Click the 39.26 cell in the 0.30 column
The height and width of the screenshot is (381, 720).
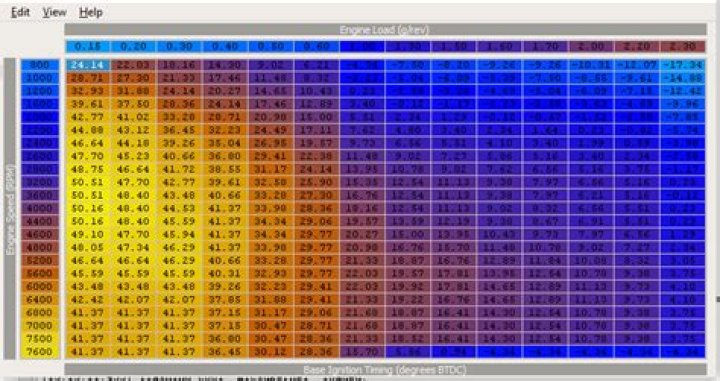(x=179, y=143)
